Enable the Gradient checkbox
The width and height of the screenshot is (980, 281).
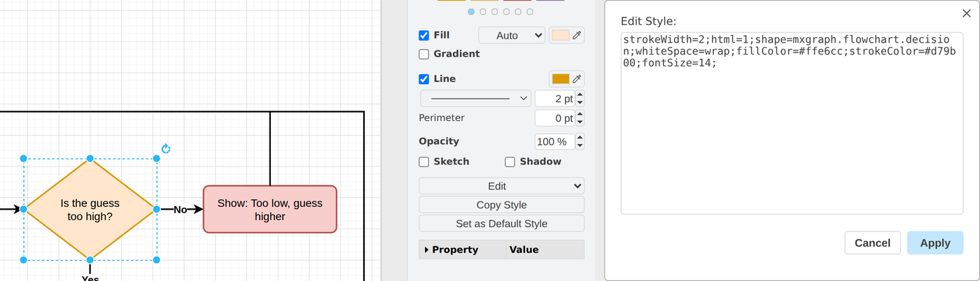point(424,55)
